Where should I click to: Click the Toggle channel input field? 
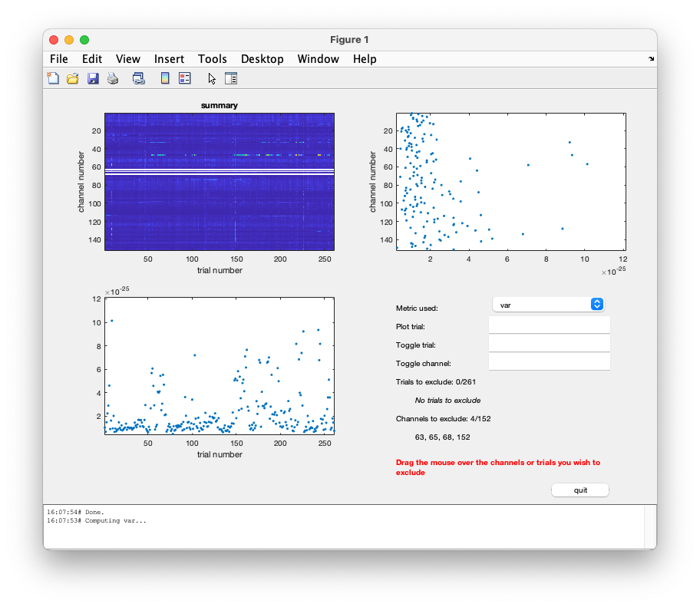(x=549, y=362)
